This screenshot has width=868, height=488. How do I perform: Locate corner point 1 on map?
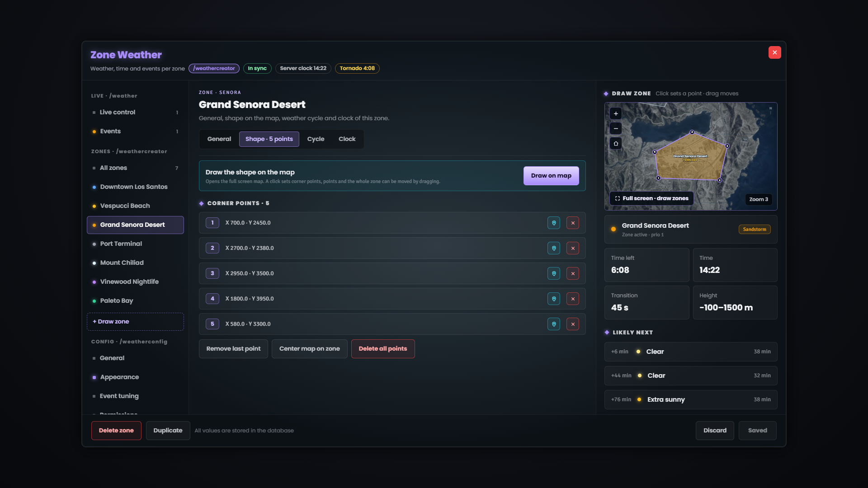pos(554,223)
